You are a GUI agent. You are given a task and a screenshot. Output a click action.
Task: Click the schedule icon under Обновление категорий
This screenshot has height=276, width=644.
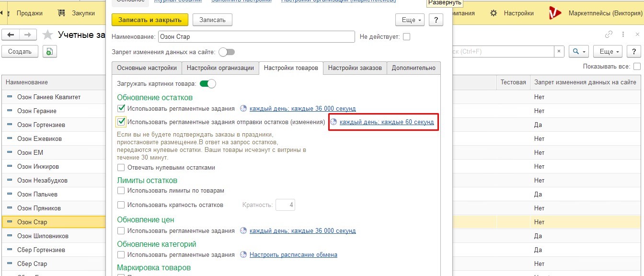(x=243, y=254)
